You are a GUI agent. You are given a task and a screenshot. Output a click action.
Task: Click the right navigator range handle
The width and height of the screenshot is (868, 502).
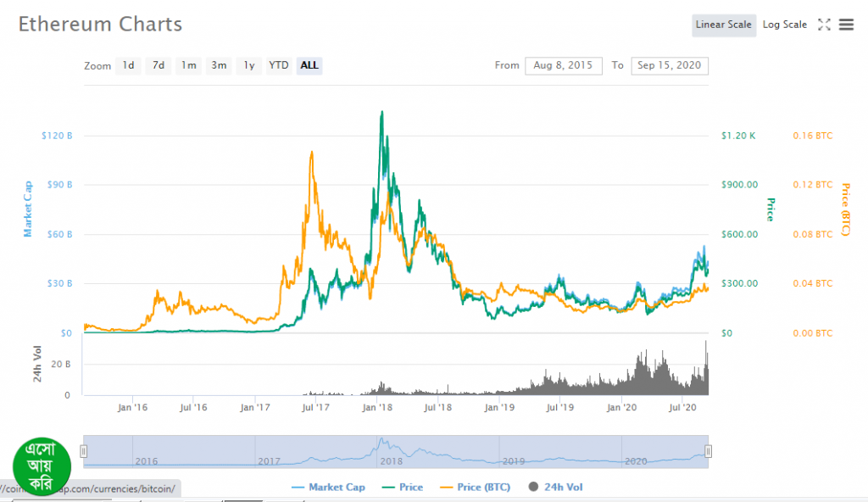(x=709, y=451)
